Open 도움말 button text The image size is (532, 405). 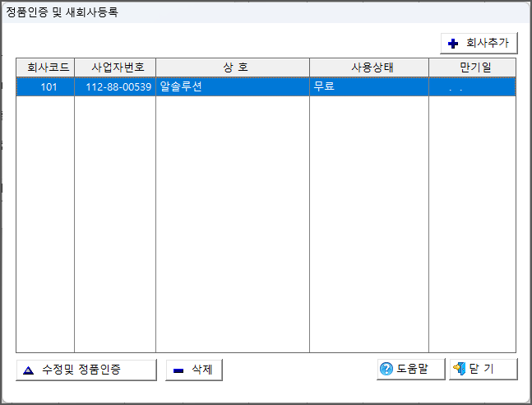(x=412, y=369)
